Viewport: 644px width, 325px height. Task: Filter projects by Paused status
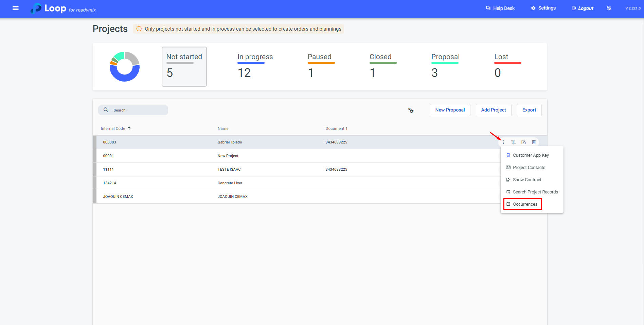(320, 67)
